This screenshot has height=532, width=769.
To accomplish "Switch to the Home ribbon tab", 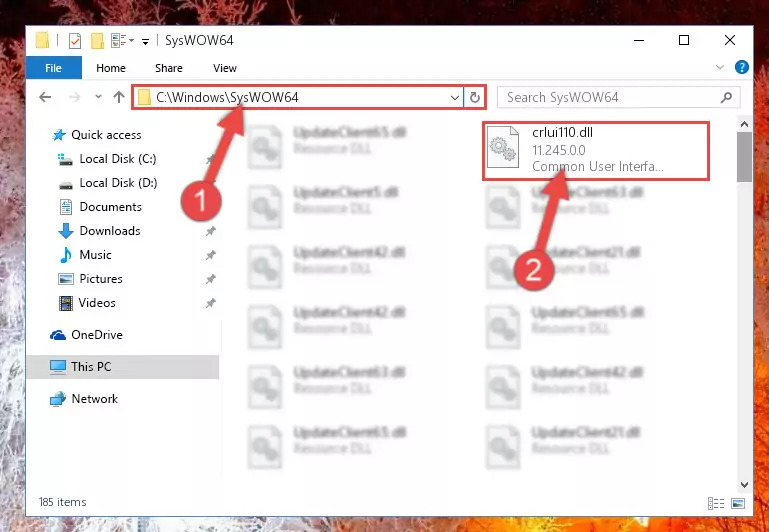I will point(111,68).
